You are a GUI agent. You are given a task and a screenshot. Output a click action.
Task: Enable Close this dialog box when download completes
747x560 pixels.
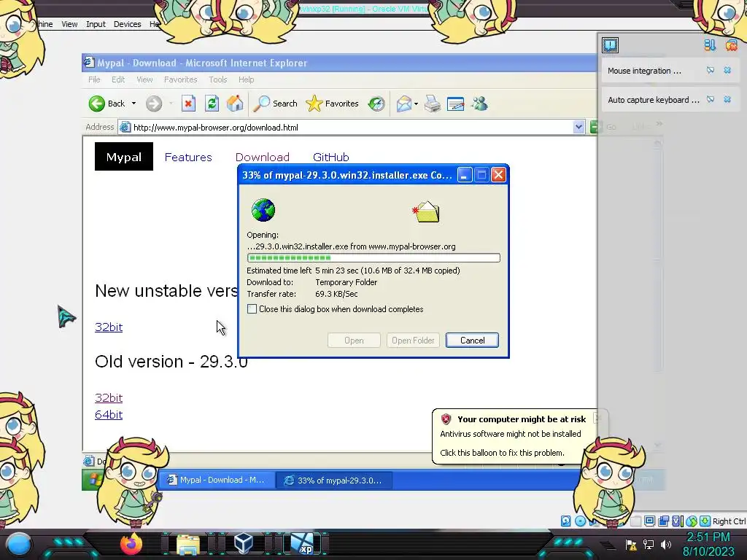click(252, 309)
